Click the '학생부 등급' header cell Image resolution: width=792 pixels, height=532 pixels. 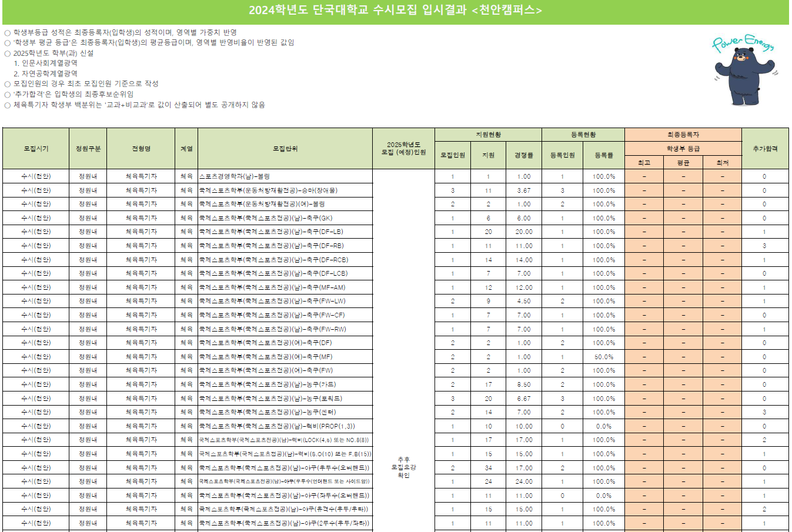[x=683, y=149]
